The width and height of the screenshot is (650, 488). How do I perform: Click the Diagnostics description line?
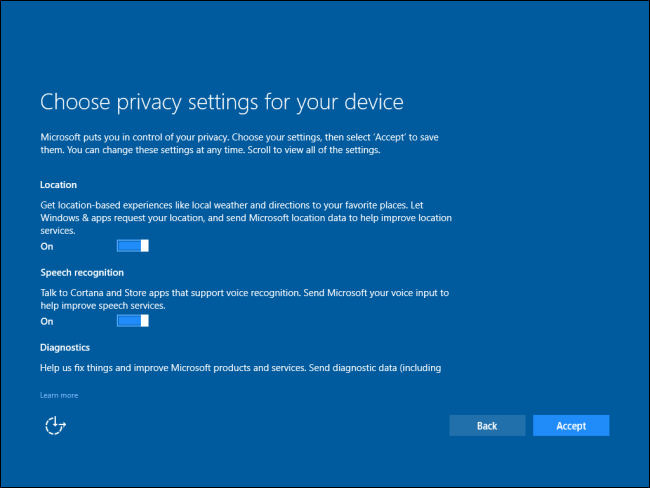(x=240, y=368)
